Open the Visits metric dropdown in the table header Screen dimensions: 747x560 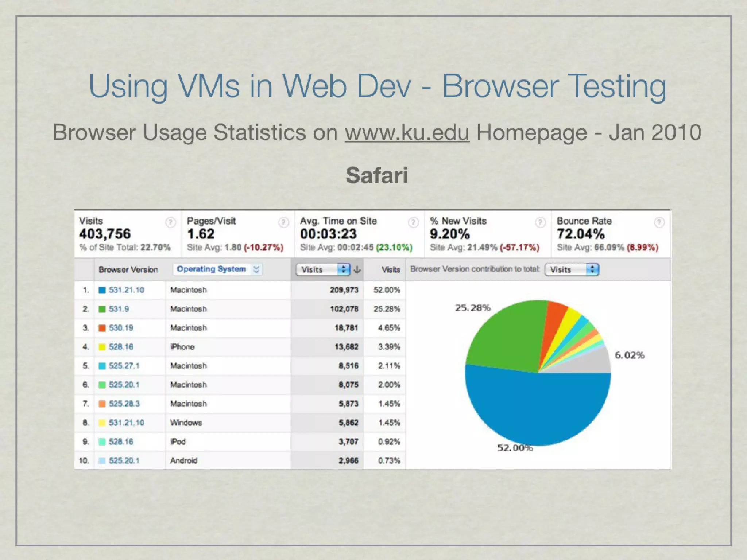click(x=323, y=269)
